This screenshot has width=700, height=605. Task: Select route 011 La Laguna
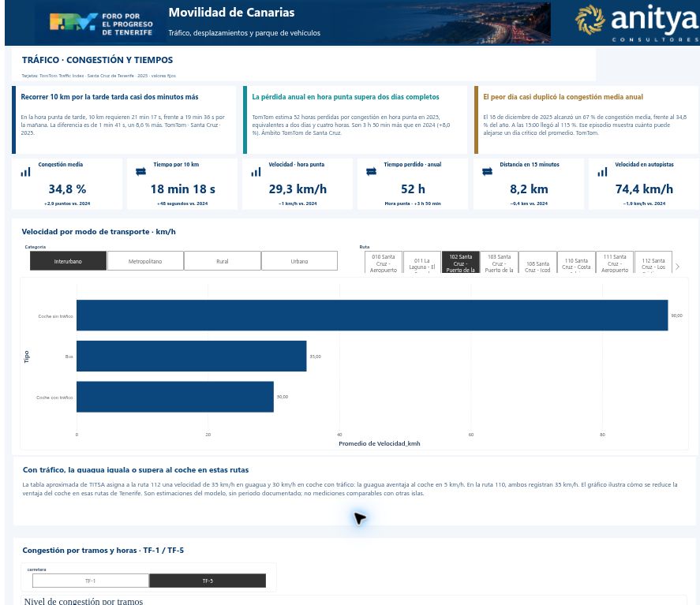point(422,263)
